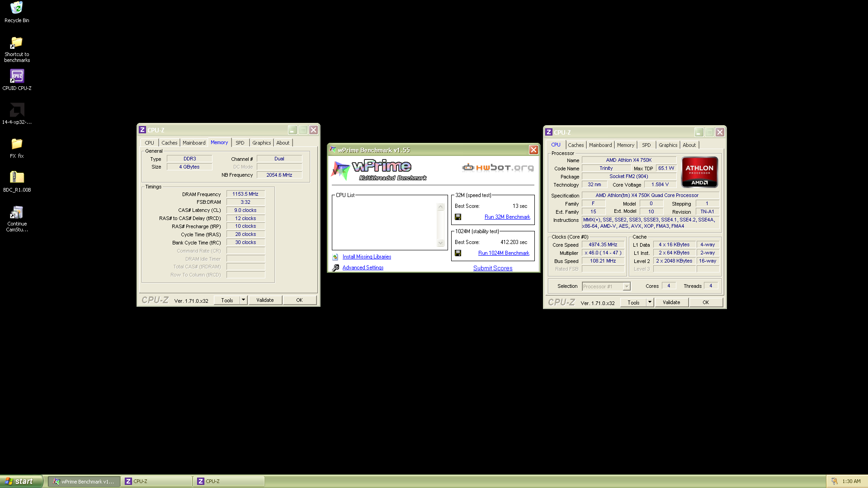Open the Windows start button

tap(21, 481)
